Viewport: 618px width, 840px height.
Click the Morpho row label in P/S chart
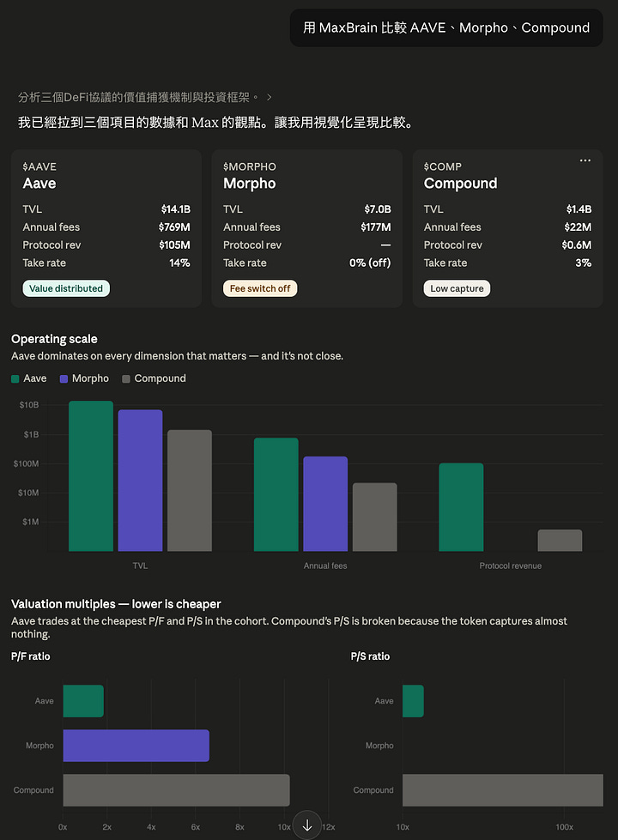click(379, 746)
